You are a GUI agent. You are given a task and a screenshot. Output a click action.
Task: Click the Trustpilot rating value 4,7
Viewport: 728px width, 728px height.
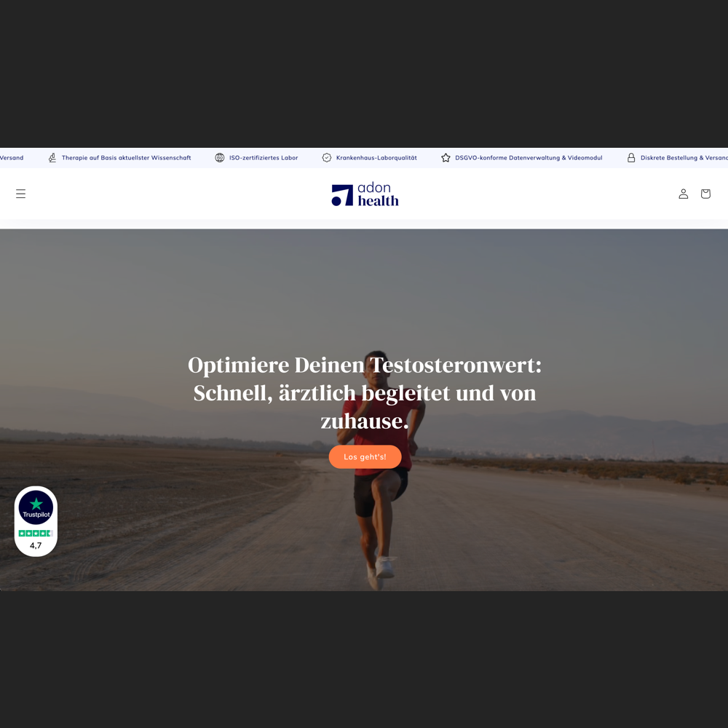click(x=36, y=545)
